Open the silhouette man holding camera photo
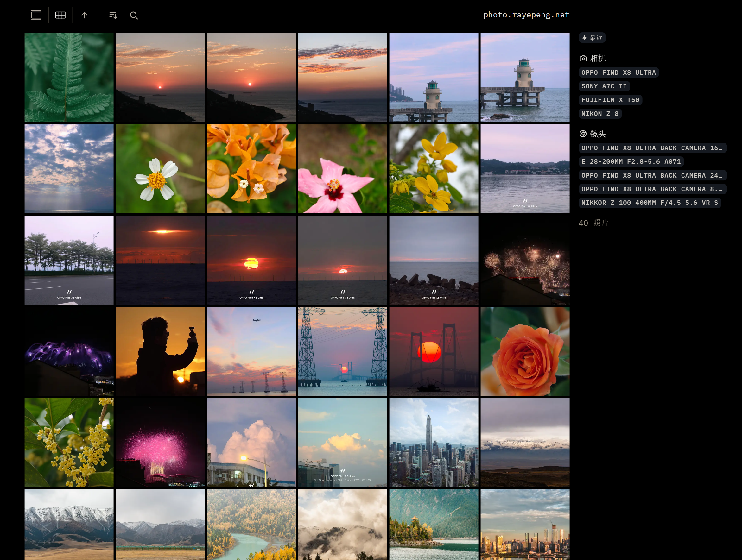 (x=160, y=351)
